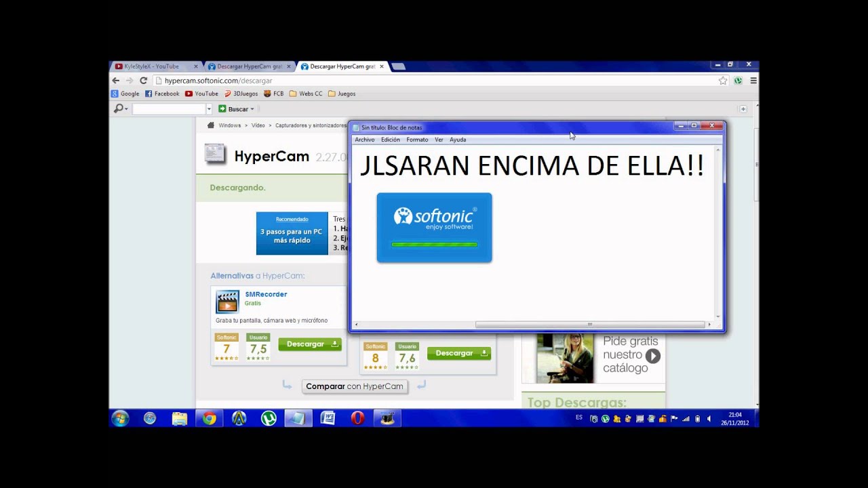Click Comparar con HyperCam button
868x488 pixels.
coord(355,386)
